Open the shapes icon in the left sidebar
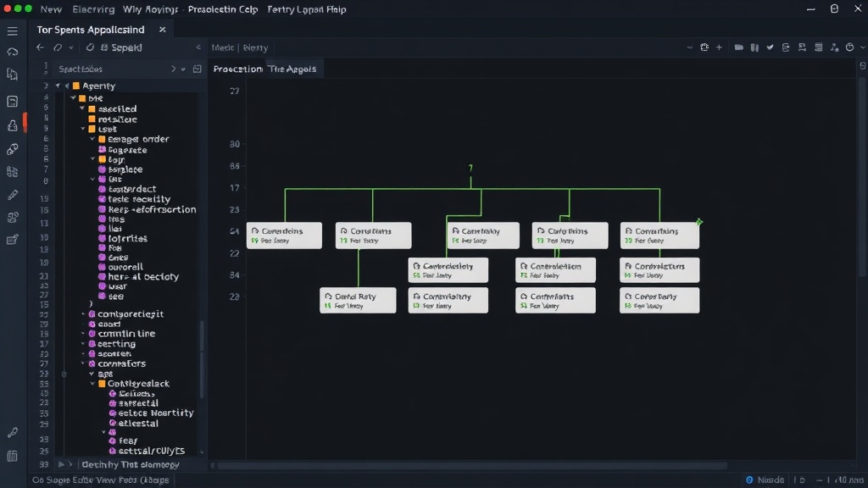 pyautogui.click(x=12, y=218)
